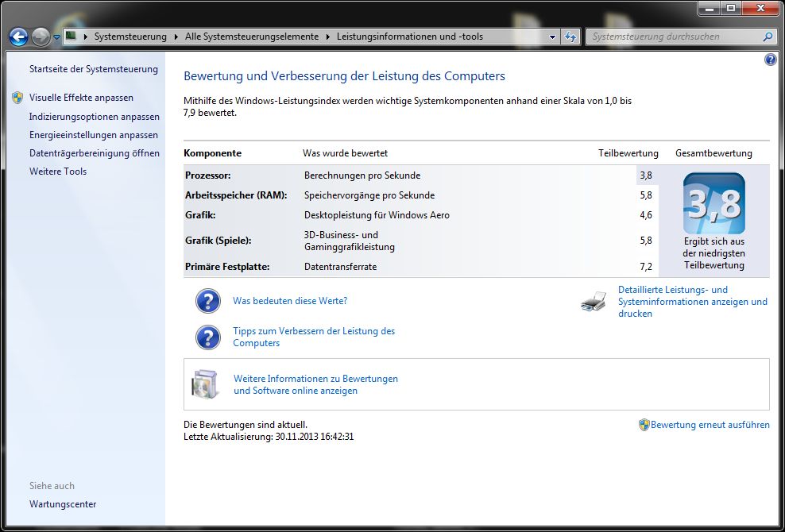This screenshot has width=785, height=532.
Task: Click the Gesamtbewertung column header
Action: [x=713, y=153]
